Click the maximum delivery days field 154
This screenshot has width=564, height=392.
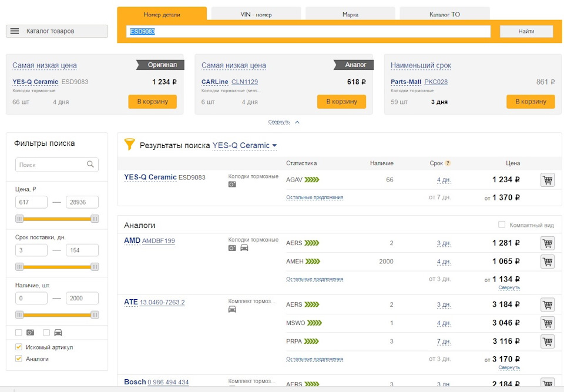(x=82, y=250)
